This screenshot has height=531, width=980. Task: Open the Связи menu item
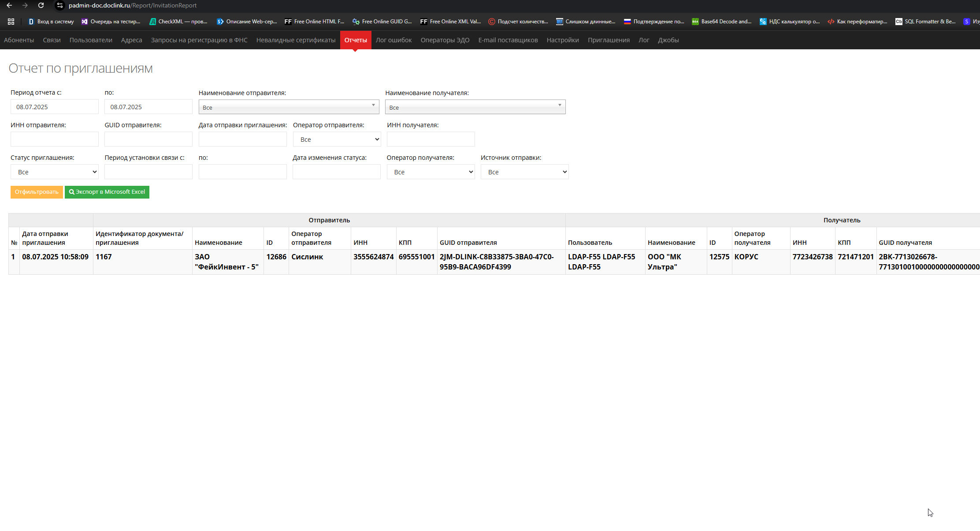click(52, 40)
